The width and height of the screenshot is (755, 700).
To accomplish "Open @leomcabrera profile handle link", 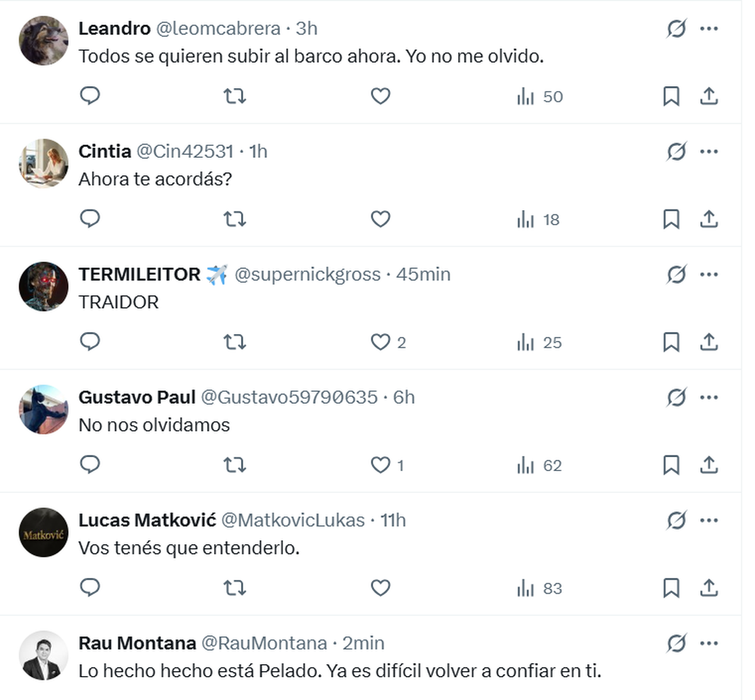I will pyautogui.click(x=218, y=28).
